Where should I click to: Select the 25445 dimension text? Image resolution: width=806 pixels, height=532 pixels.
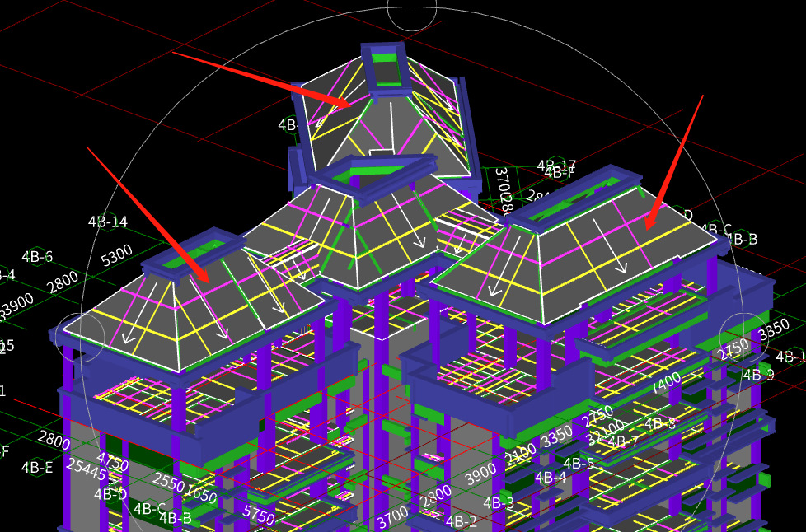pyautogui.click(x=86, y=469)
